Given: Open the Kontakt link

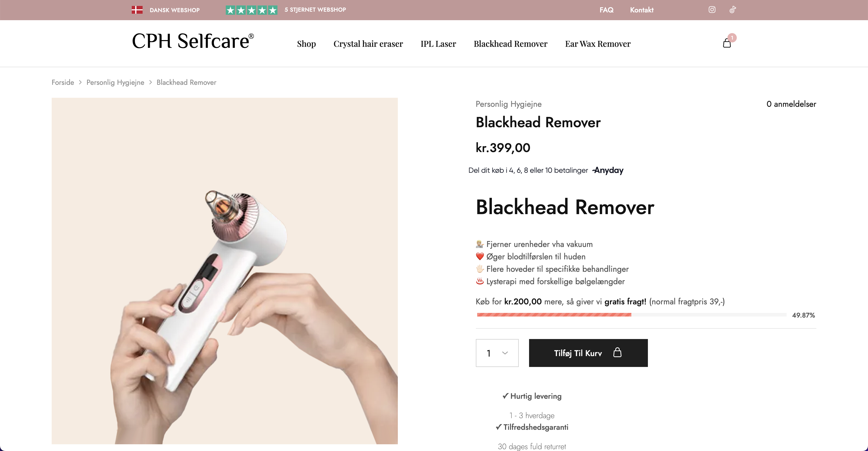Looking at the screenshot, I should click(x=641, y=10).
